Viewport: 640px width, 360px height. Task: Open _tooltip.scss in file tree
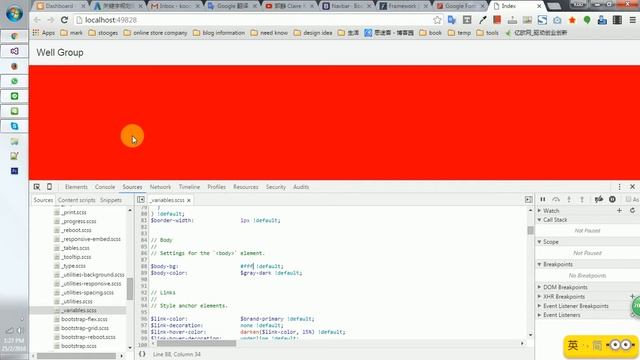pos(76,257)
